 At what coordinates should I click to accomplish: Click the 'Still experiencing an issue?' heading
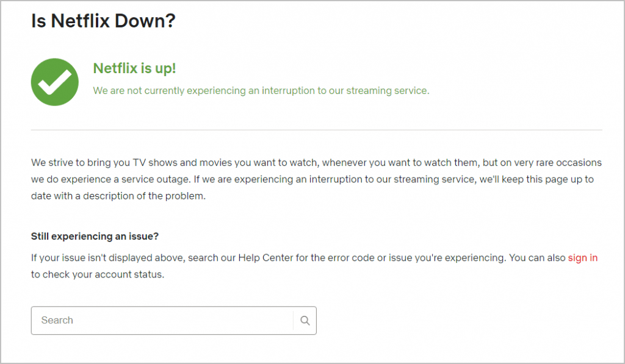tap(95, 236)
